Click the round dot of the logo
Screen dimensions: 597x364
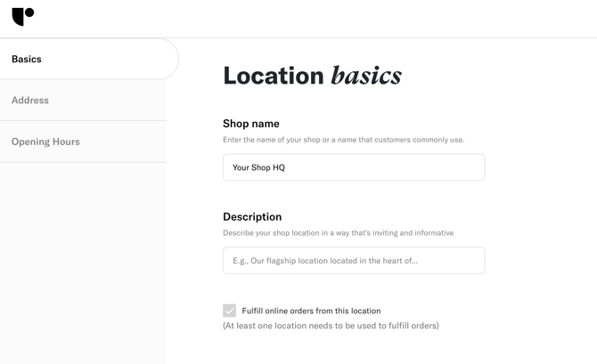point(29,13)
